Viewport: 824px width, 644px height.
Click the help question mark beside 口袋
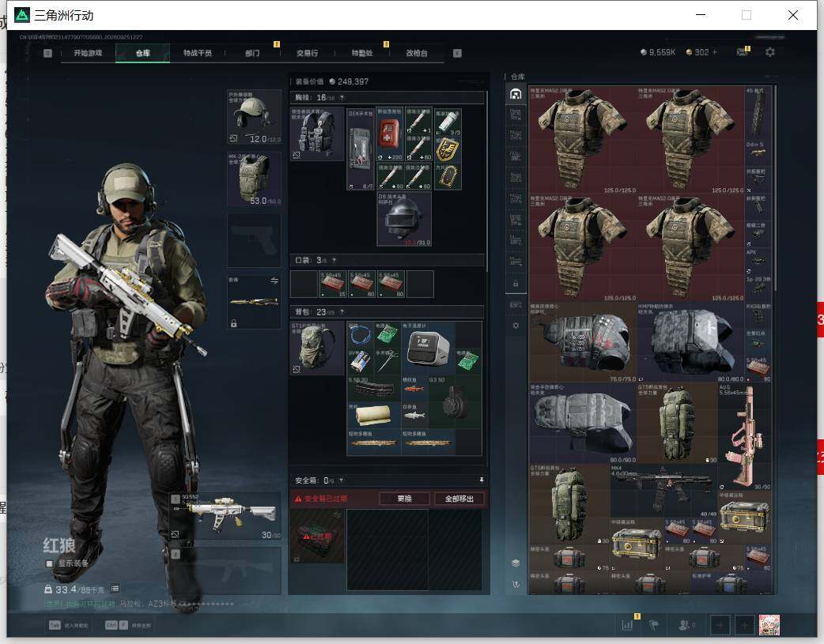pyautogui.click(x=334, y=261)
